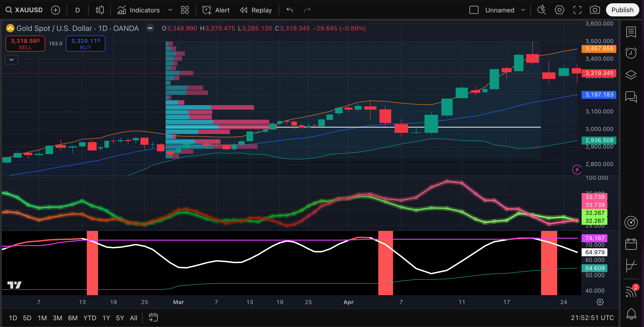Open the ideas stream panel icon
The width and height of the screenshot is (644, 327).
click(631, 265)
